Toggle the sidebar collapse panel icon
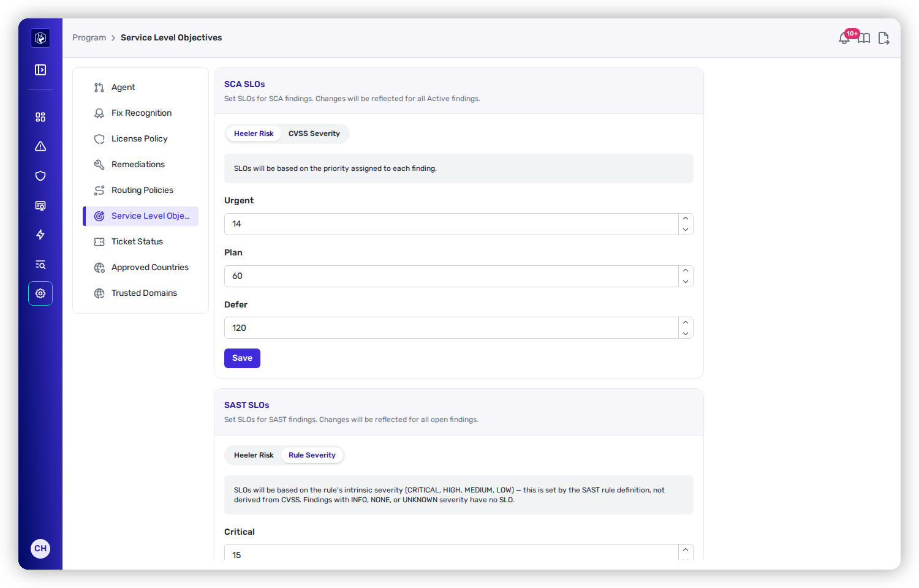The image size is (919, 588). 40,70
